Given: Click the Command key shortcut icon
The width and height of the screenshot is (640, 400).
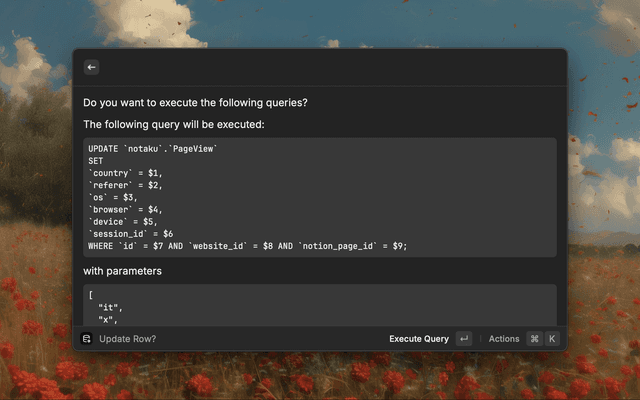Looking at the screenshot, I should click(x=534, y=339).
